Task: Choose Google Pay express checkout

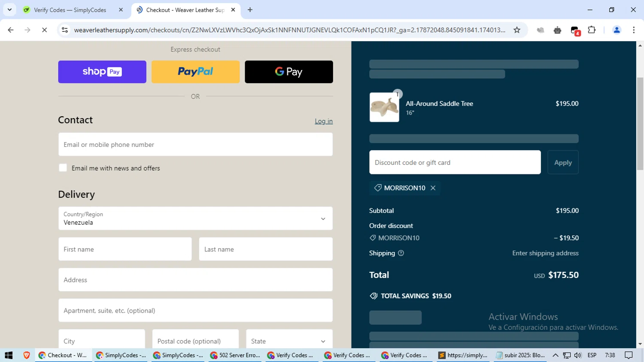Action: pyautogui.click(x=289, y=72)
